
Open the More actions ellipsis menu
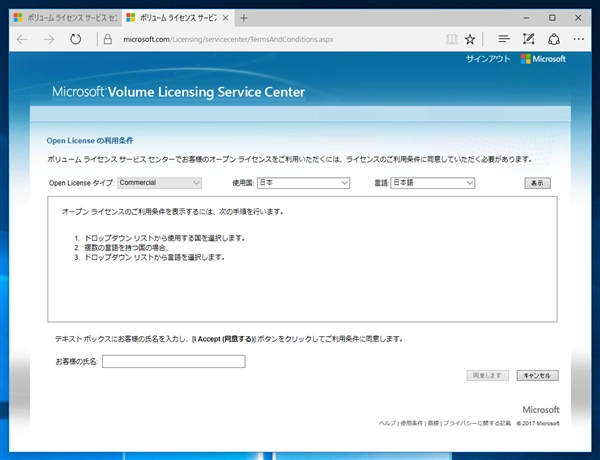[x=579, y=39]
